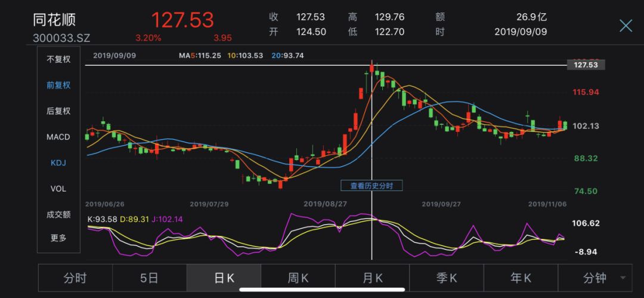Tap the MA 10:103.53 label
Image resolution: width=644 pixels, height=298 pixels.
click(245, 56)
